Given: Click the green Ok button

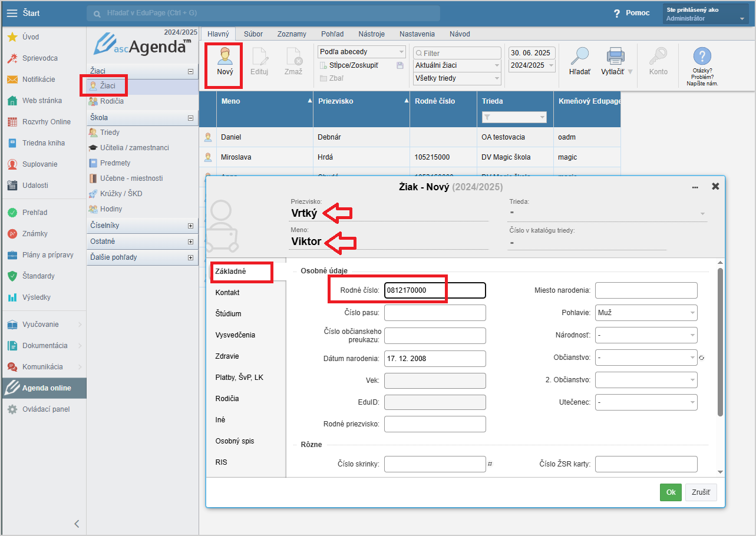Looking at the screenshot, I should [670, 492].
